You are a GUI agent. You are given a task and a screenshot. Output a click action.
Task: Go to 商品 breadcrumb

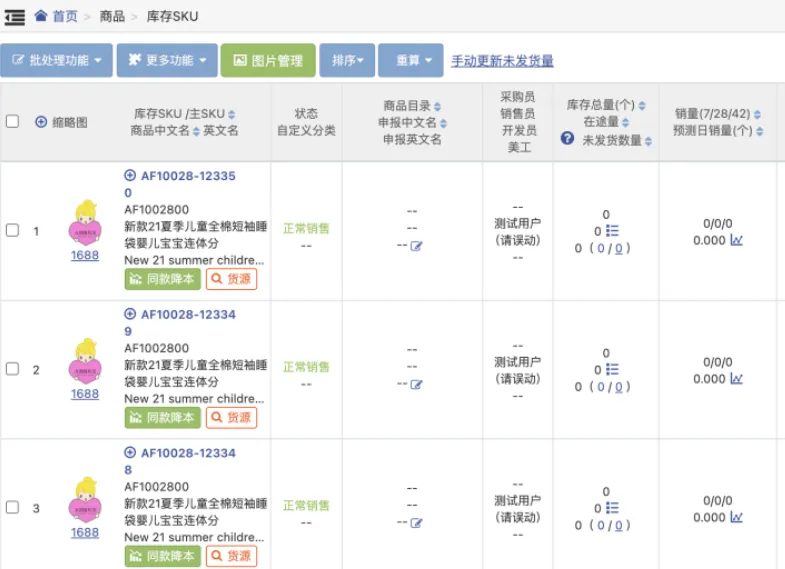(x=112, y=17)
